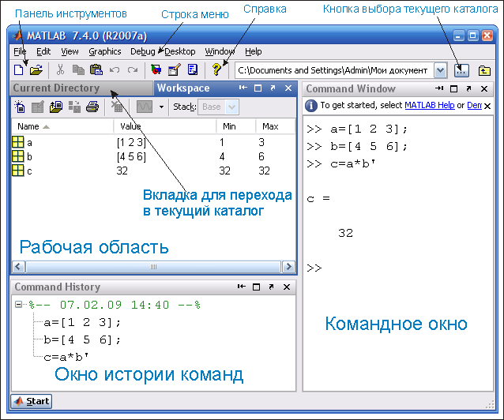
Task: Click the Print icon in Workspace toolbar
Action: point(92,107)
